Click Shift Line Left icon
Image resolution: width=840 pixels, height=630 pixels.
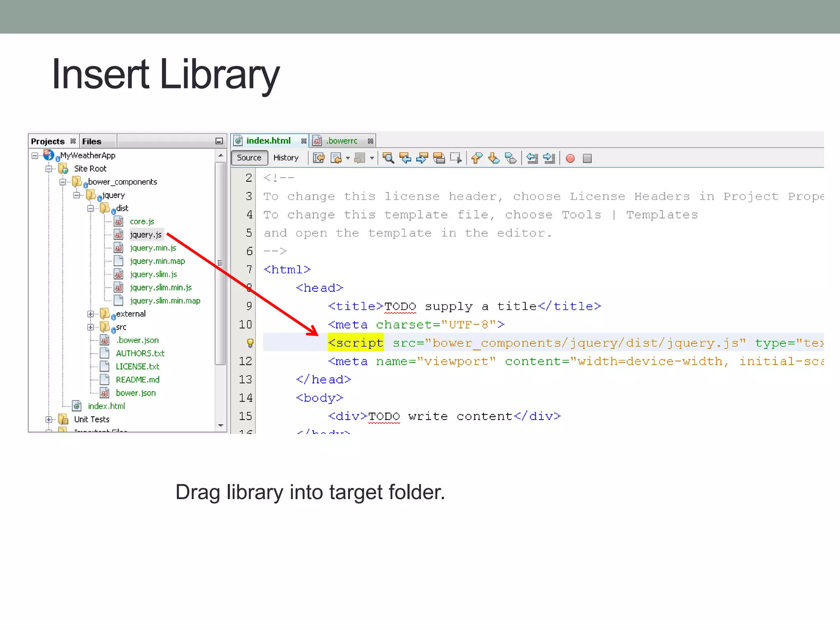click(532, 158)
